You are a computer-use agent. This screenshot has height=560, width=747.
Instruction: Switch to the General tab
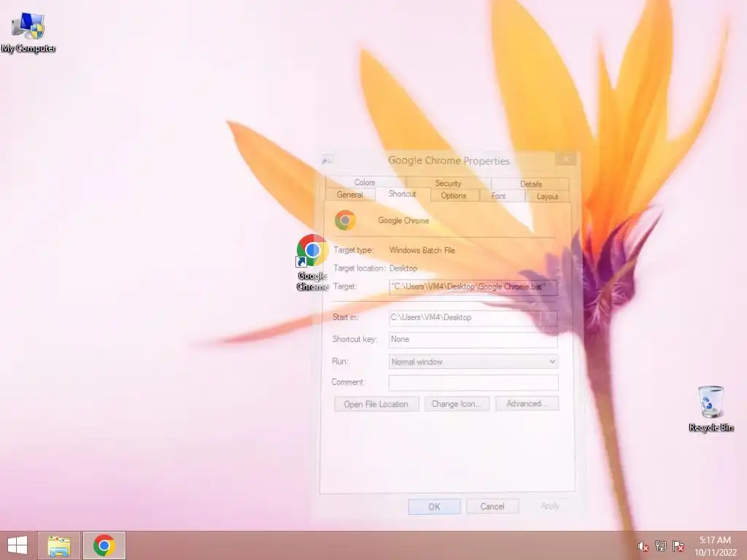pyautogui.click(x=349, y=195)
